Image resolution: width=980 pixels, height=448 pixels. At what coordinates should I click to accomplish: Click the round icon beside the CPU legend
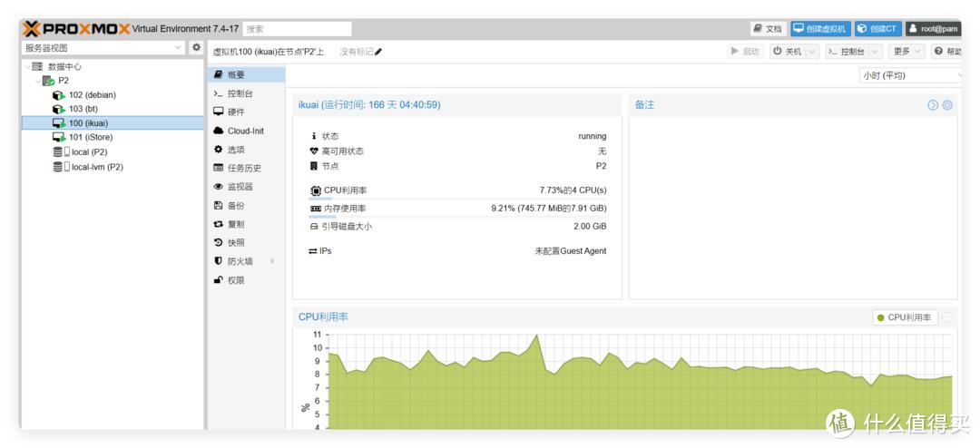coord(947,317)
